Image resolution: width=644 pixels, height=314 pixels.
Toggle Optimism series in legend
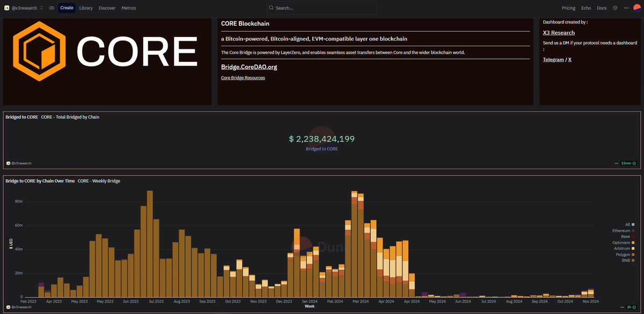[x=624, y=243]
